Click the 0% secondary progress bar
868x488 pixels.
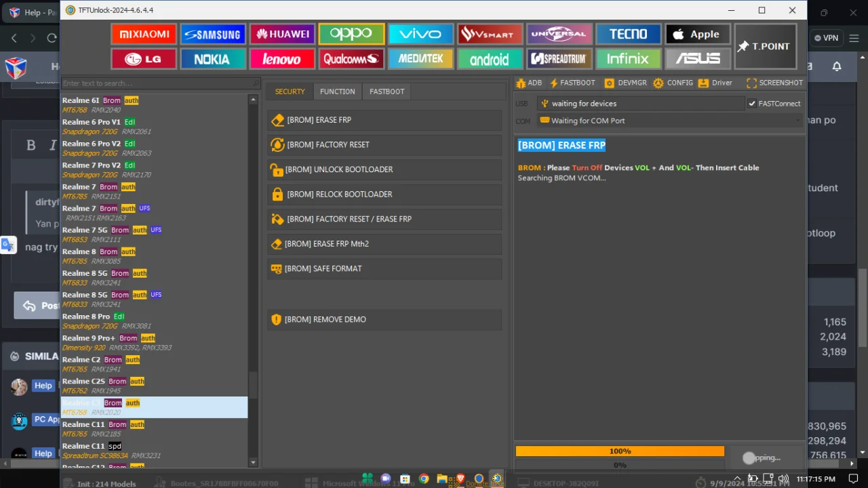coord(620,466)
